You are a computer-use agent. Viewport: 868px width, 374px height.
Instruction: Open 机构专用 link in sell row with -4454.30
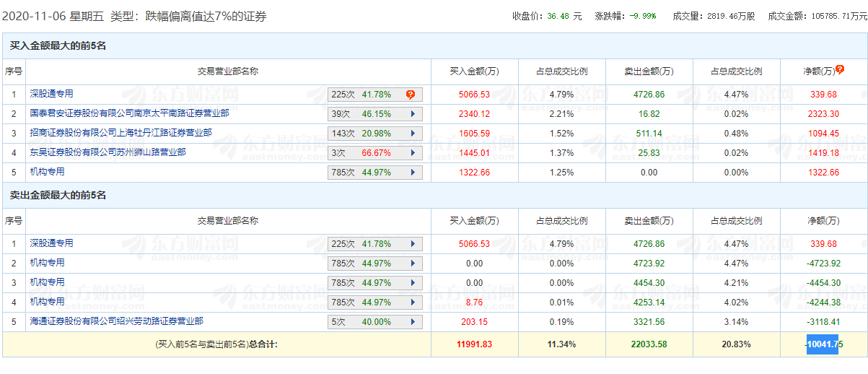pyautogui.click(x=47, y=282)
